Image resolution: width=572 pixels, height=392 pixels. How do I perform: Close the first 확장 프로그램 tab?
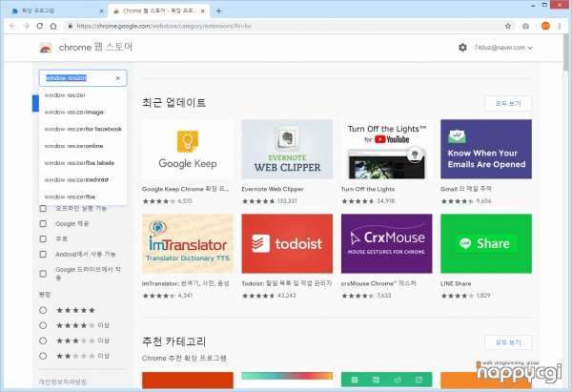[x=102, y=10]
